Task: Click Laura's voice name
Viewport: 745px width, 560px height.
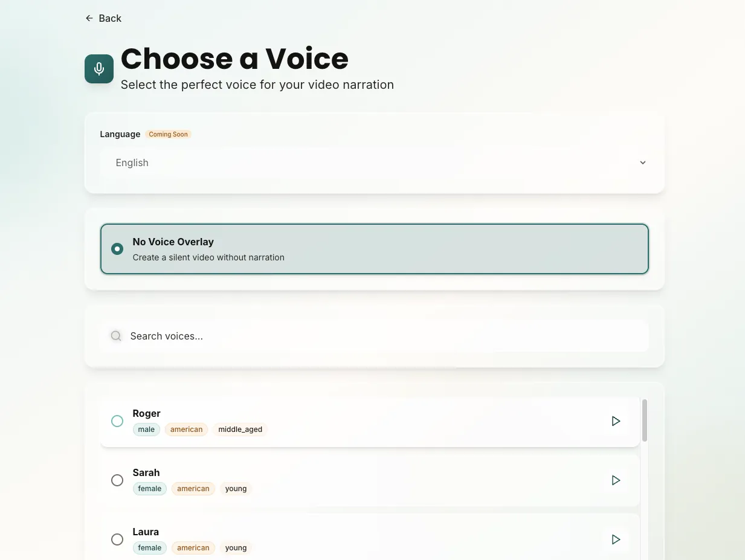Action: pos(146,531)
